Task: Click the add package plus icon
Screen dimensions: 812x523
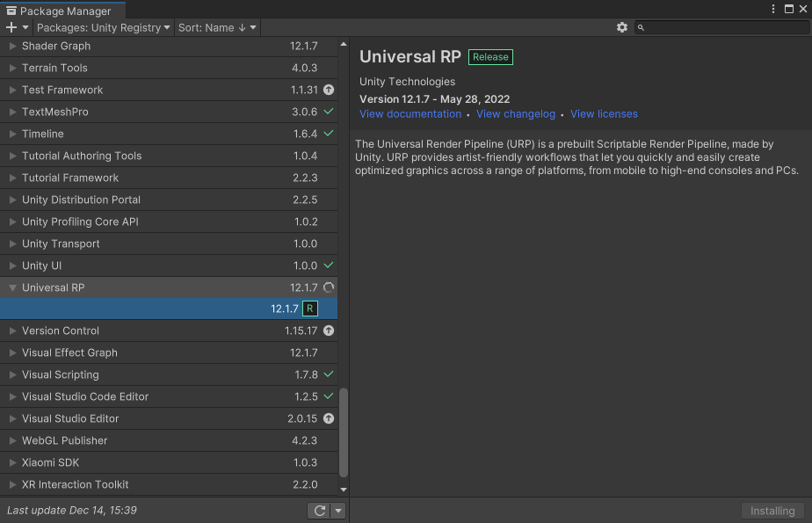Action: pyautogui.click(x=11, y=27)
